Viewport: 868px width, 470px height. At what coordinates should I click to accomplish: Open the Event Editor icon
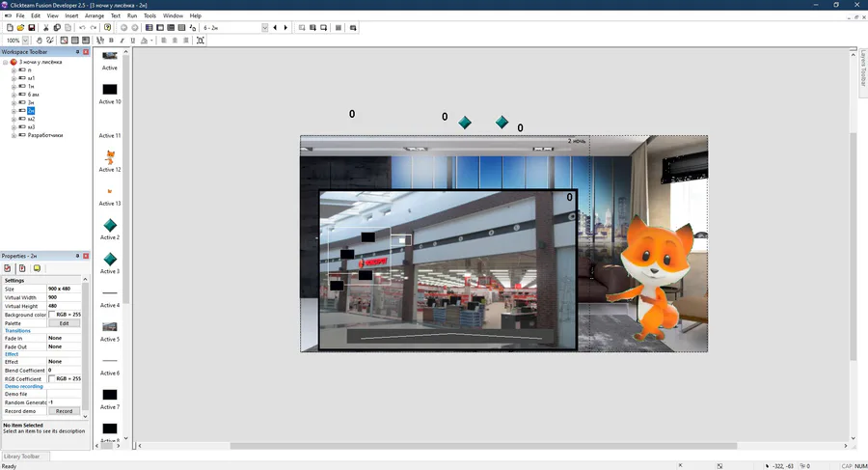pyautogui.click(x=171, y=28)
